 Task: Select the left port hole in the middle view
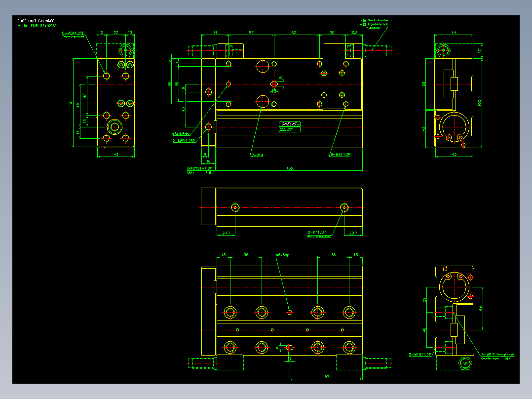coord(235,207)
